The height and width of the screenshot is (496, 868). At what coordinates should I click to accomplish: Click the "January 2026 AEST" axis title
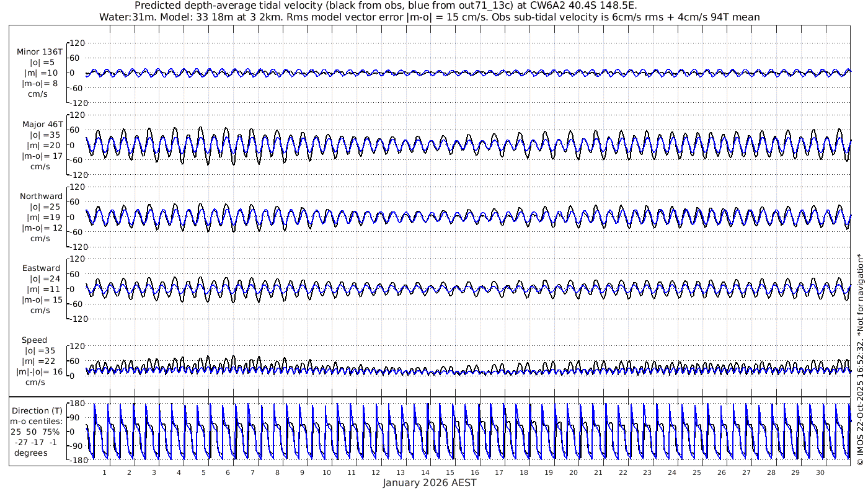tap(430, 482)
